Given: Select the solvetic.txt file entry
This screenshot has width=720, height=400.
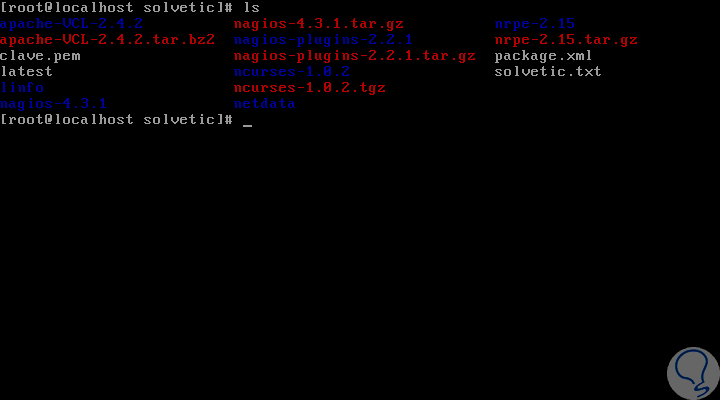Looking at the screenshot, I should coord(548,72).
